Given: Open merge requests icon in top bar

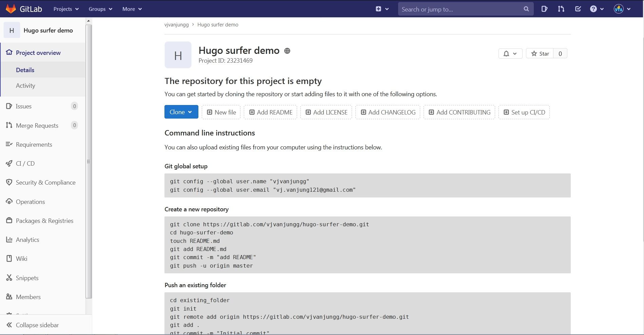Looking at the screenshot, I should [x=561, y=9].
